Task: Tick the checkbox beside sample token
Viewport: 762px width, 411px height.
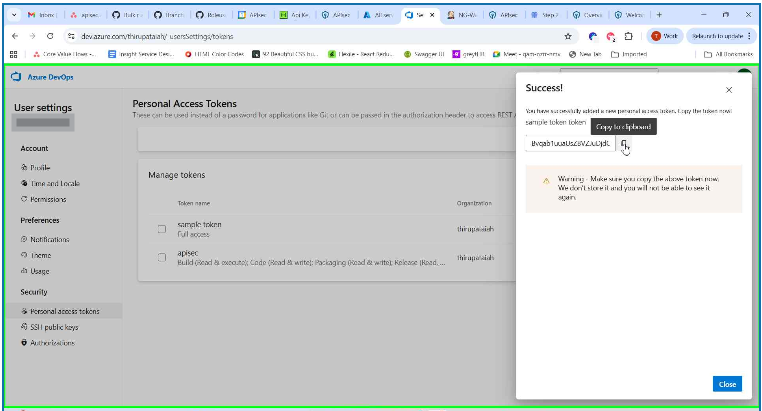Action: (x=162, y=228)
